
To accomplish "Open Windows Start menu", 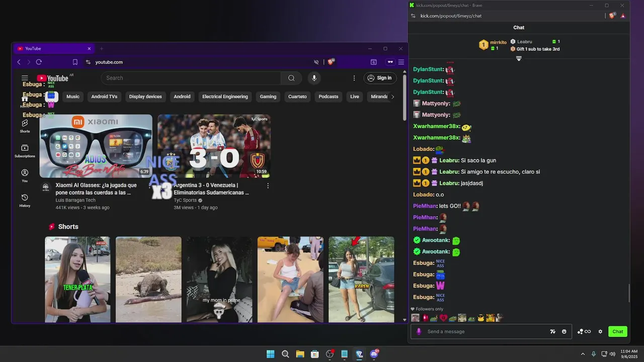I will (270, 354).
